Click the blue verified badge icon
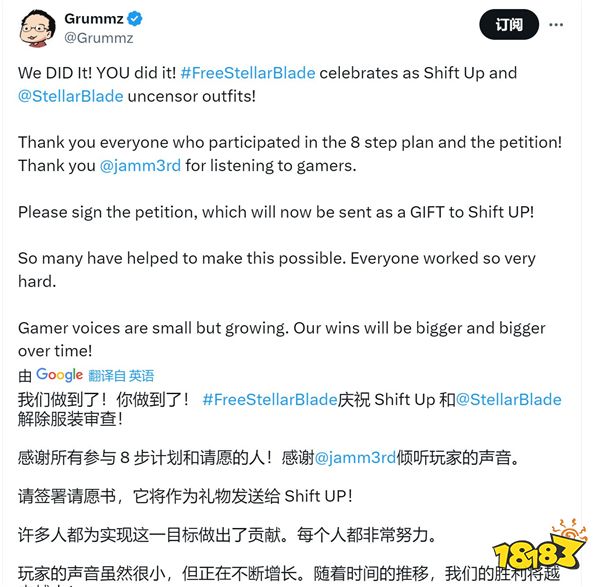The width and height of the screenshot is (600, 587). (134, 18)
